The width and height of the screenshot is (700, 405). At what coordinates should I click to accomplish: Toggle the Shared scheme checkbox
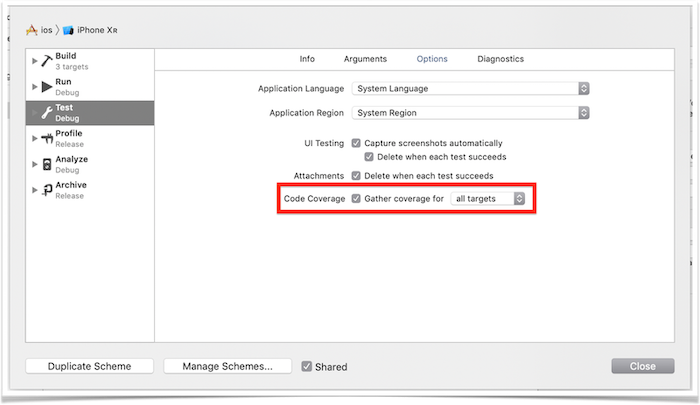coord(306,367)
